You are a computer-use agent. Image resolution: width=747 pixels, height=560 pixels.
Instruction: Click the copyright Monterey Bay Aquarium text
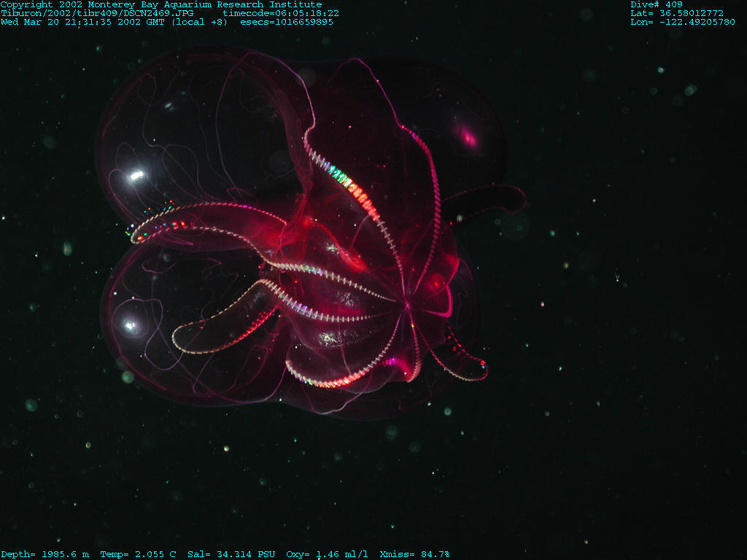[x=160, y=4]
